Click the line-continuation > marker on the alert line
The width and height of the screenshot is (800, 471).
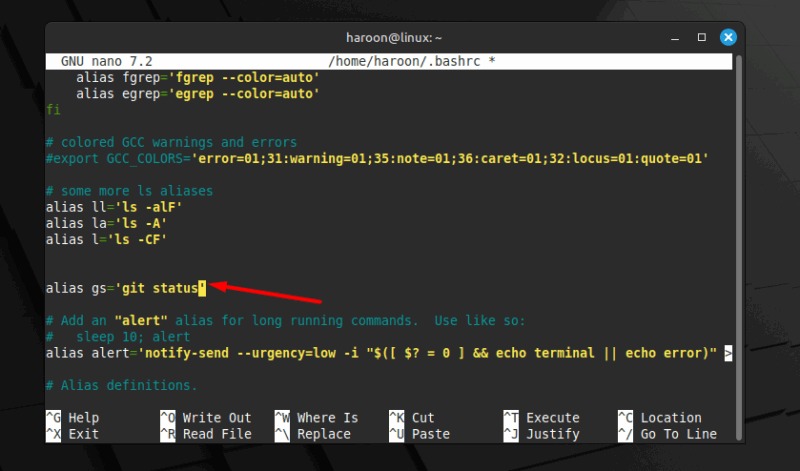(728, 353)
